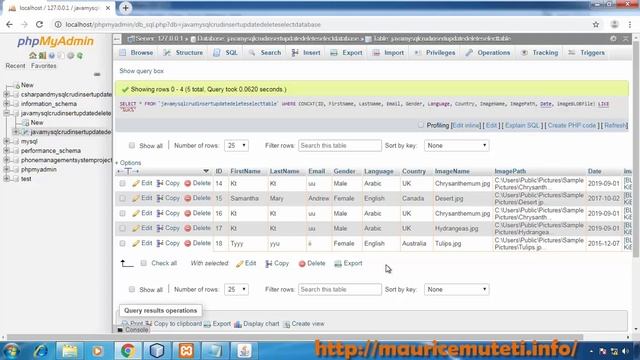The image size is (640, 360).
Task: Click the Copy icon for row 14
Action: tap(160, 183)
